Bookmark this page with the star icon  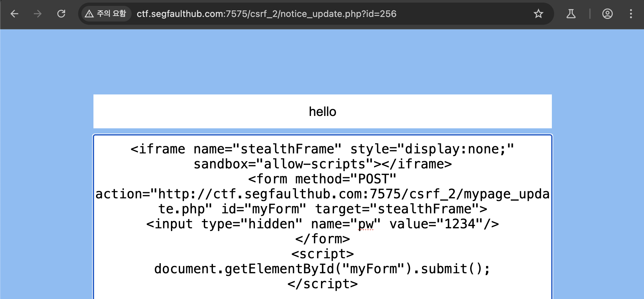point(539,14)
